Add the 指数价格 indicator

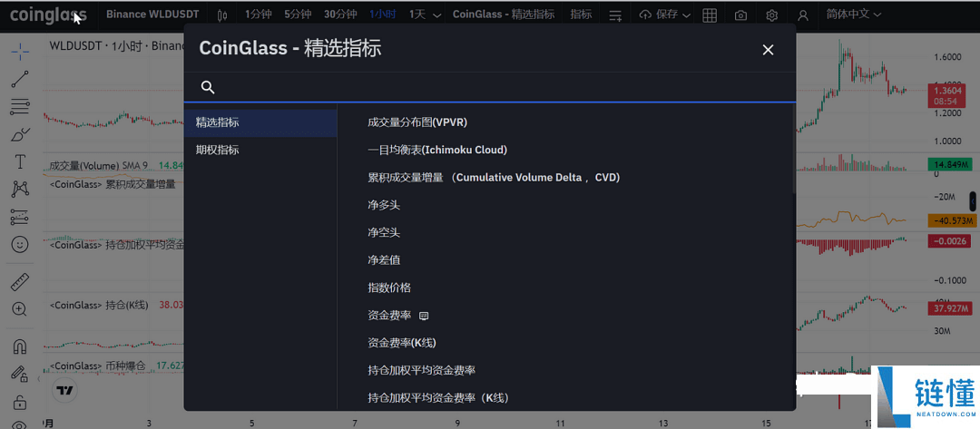point(389,288)
